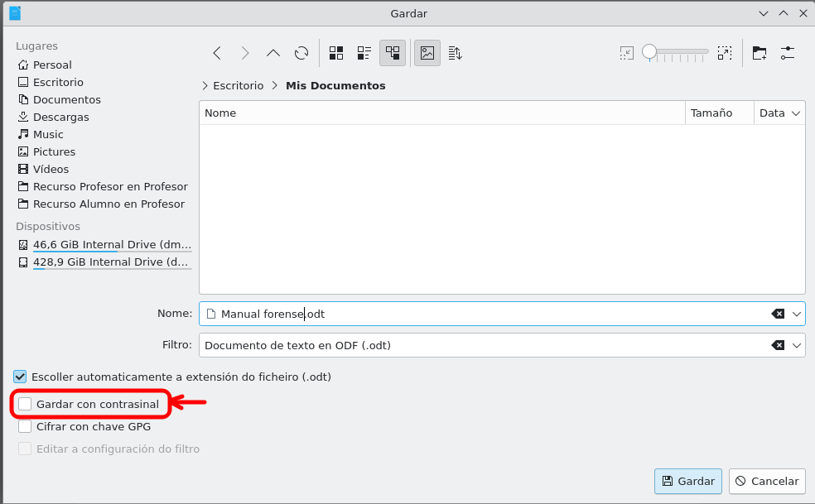Go back to previous folder
Viewport: 815px width, 504px height.
point(217,53)
